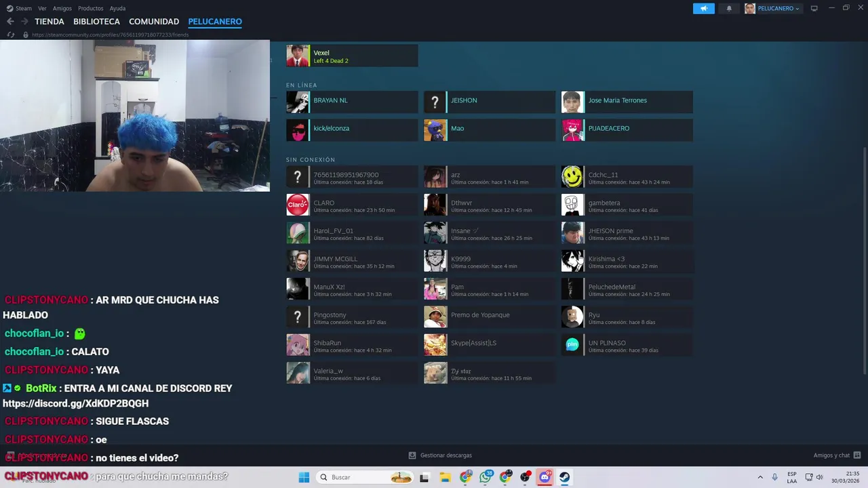The image size is (868, 488).
Task: Open the PELUCANERO profile tab
Action: (x=215, y=22)
